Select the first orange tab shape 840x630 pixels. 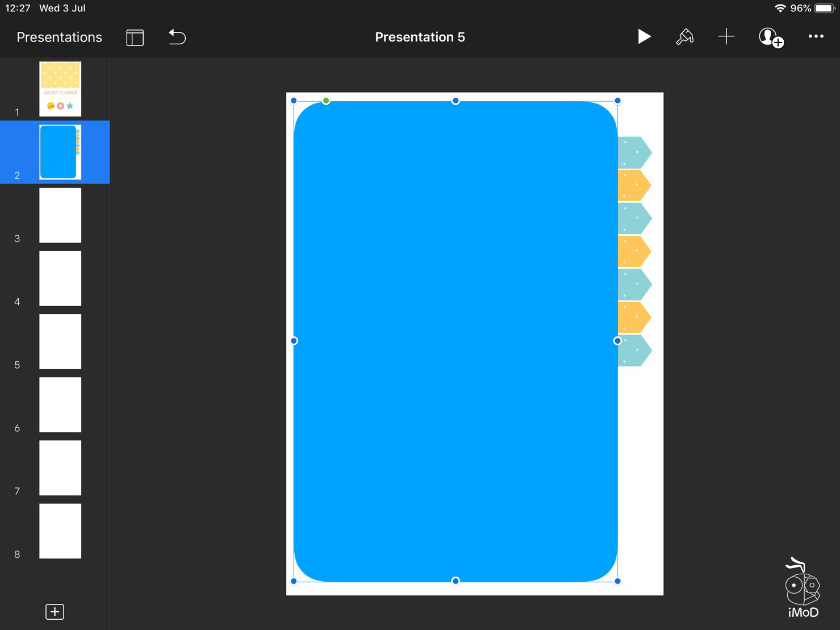(x=633, y=185)
